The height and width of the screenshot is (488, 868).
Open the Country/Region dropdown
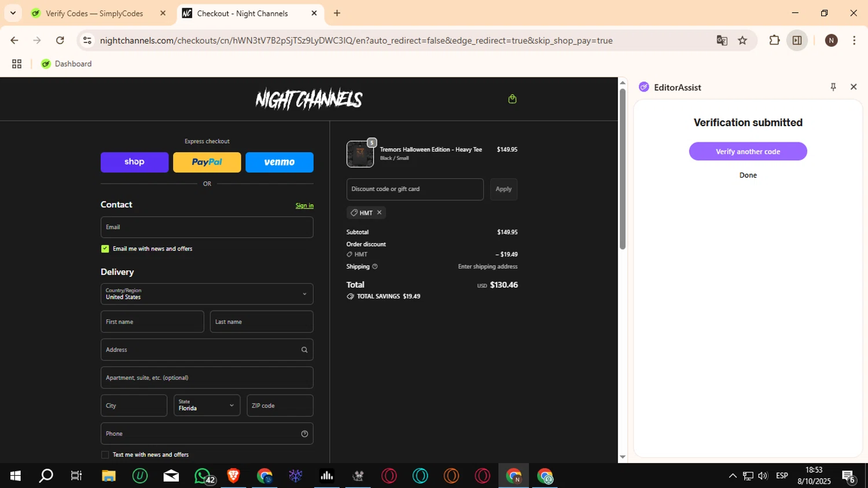[x=207, y=294]
